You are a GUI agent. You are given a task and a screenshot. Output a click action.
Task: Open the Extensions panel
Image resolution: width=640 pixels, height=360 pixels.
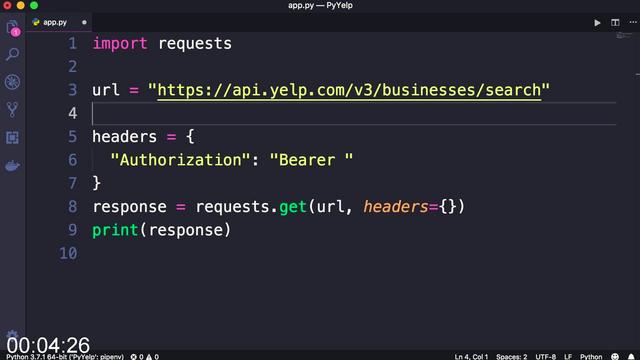tap(12, 138)
